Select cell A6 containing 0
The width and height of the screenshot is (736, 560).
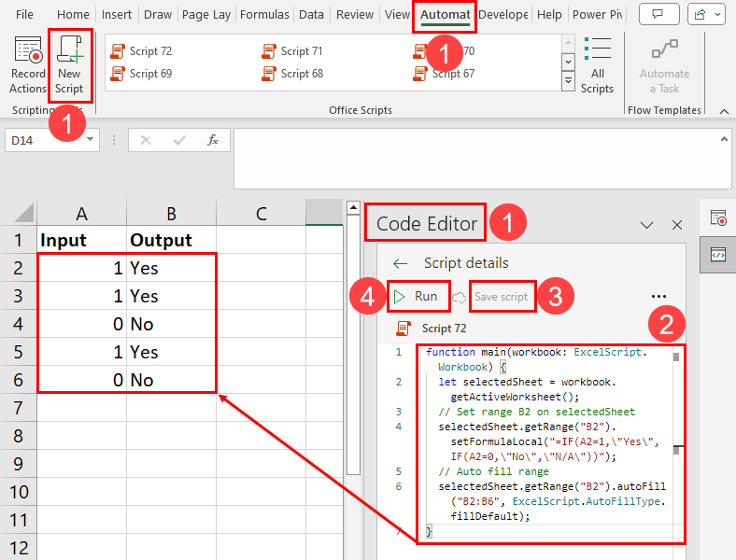click(81, 380)
